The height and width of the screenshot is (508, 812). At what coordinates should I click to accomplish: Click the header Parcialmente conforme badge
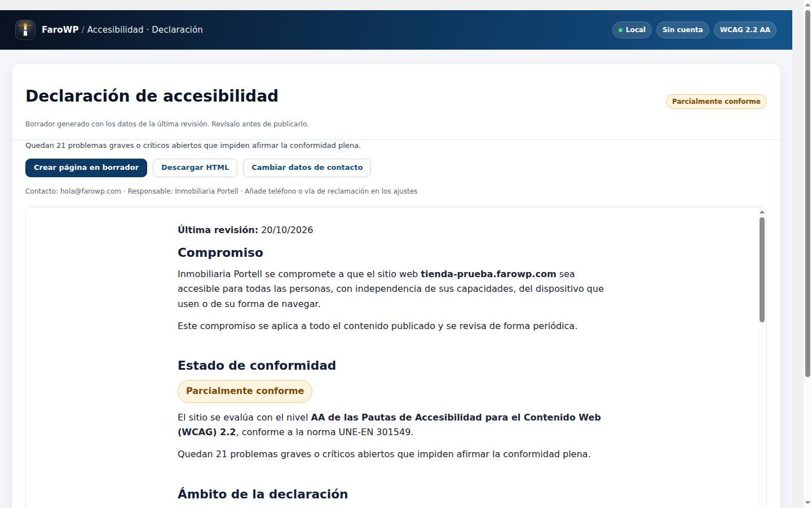(716, 102)
